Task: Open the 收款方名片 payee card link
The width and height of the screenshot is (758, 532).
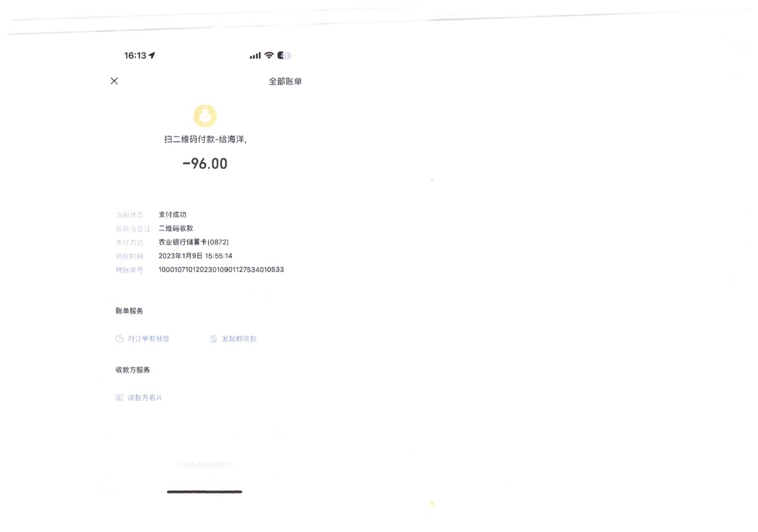Action: pyautogui.click(x=145, y=398)
